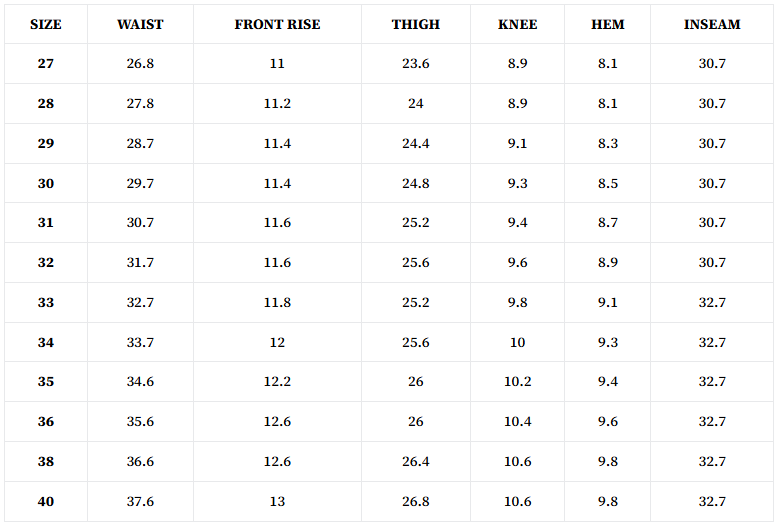Click the KNEE column header
The width and height of the screenshot is (779, 527).
tap(517, 24)
